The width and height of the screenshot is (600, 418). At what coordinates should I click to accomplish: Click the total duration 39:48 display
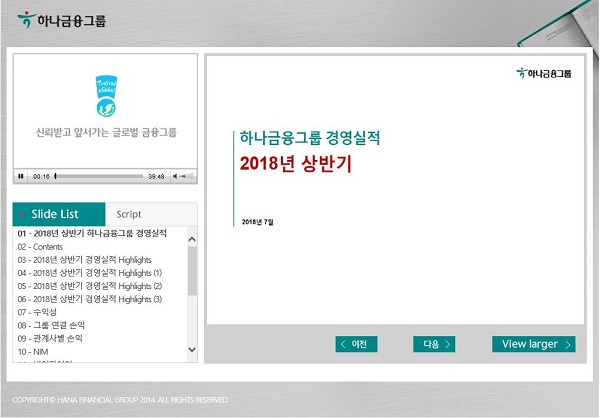point(156,176)
